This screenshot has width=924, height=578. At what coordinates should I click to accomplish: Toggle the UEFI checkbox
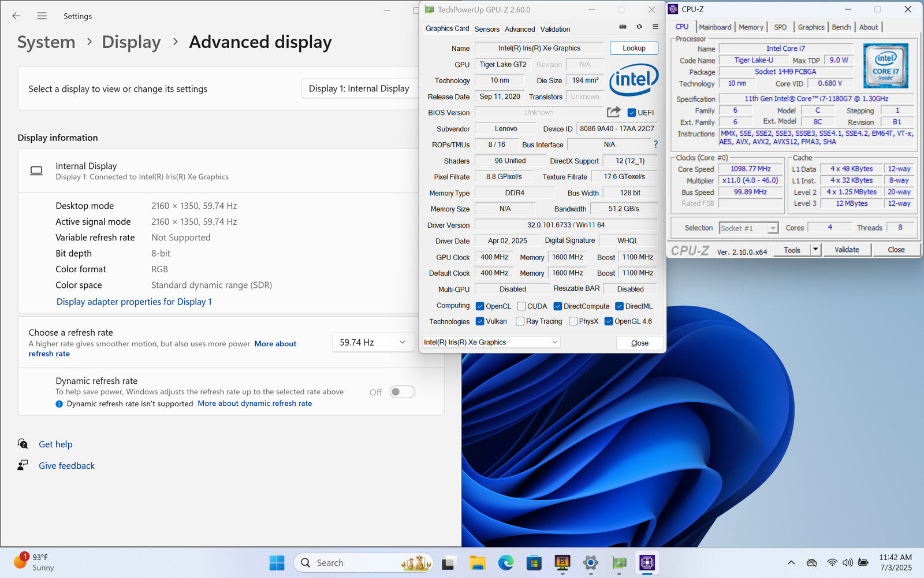point(632,113)
